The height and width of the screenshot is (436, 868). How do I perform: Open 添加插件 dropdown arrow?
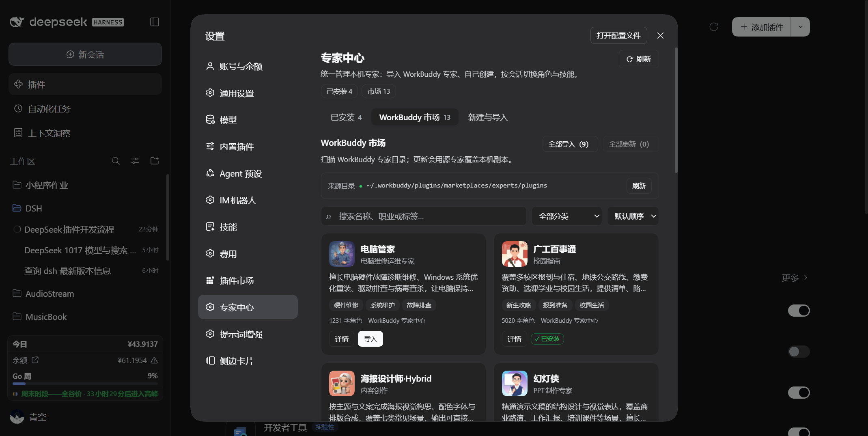[x=800, y=27]
